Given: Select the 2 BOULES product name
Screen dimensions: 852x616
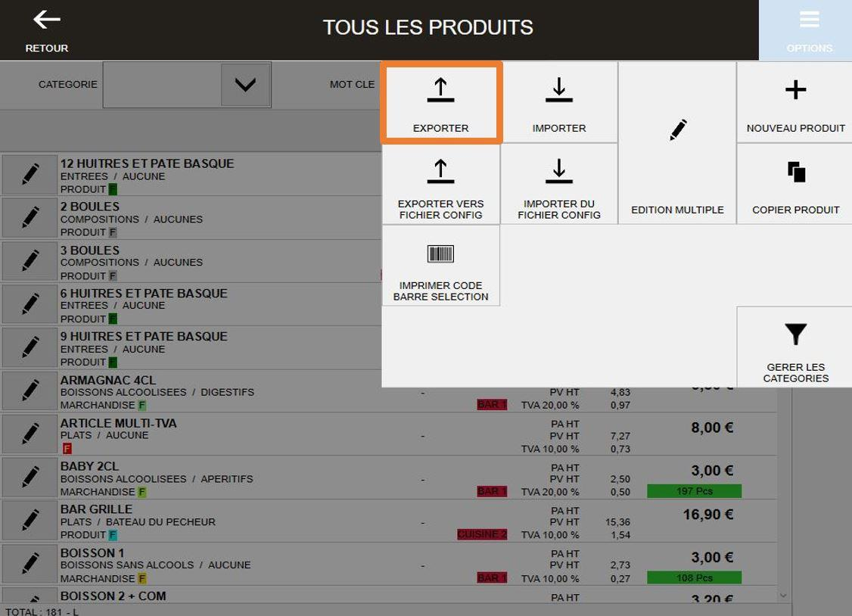Looking at the screenshot, I should point(89,207).
